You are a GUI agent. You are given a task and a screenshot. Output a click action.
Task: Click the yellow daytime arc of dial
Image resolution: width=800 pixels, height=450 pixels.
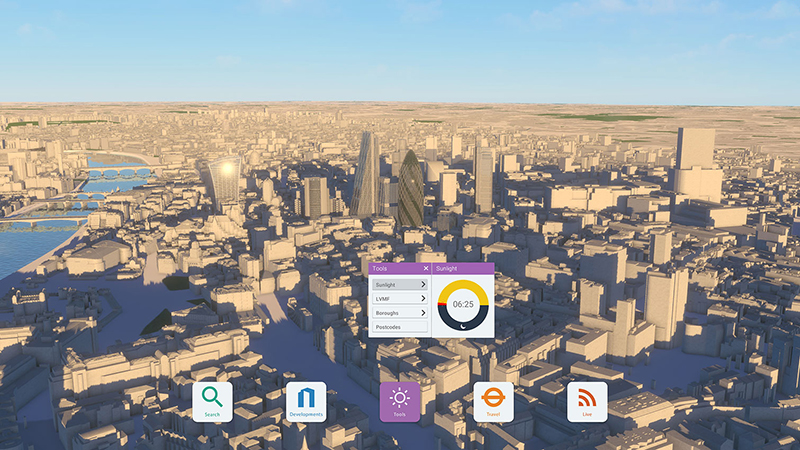pos(463,283)
